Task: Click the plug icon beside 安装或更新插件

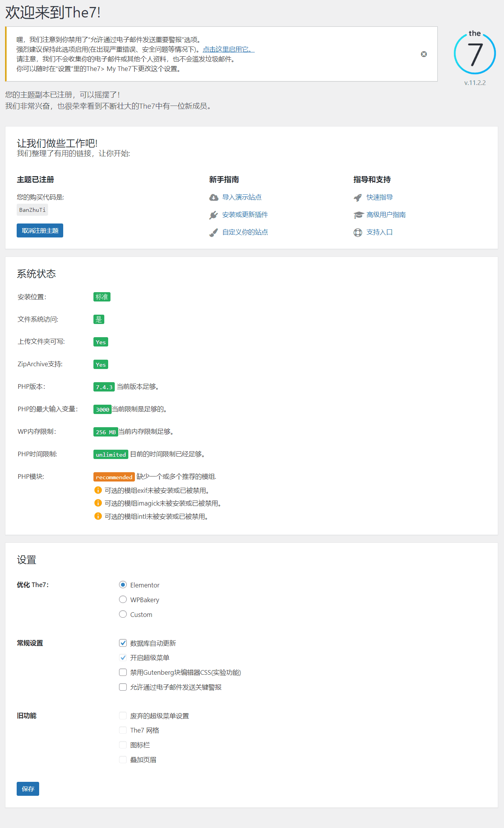Action: (214, 215)
